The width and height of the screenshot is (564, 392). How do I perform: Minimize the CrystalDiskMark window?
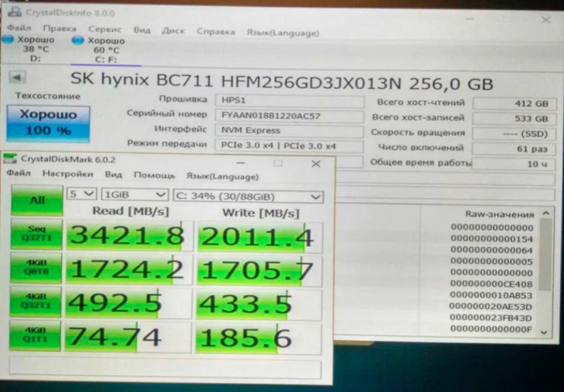(x=241, y=163)
